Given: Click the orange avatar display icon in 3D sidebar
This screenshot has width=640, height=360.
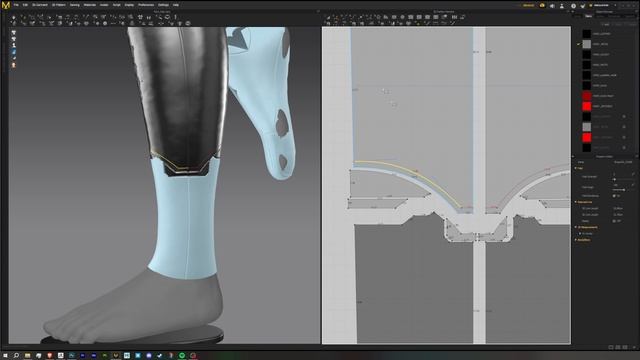Looking at the screenshot, I should click(x=13, y=65).
